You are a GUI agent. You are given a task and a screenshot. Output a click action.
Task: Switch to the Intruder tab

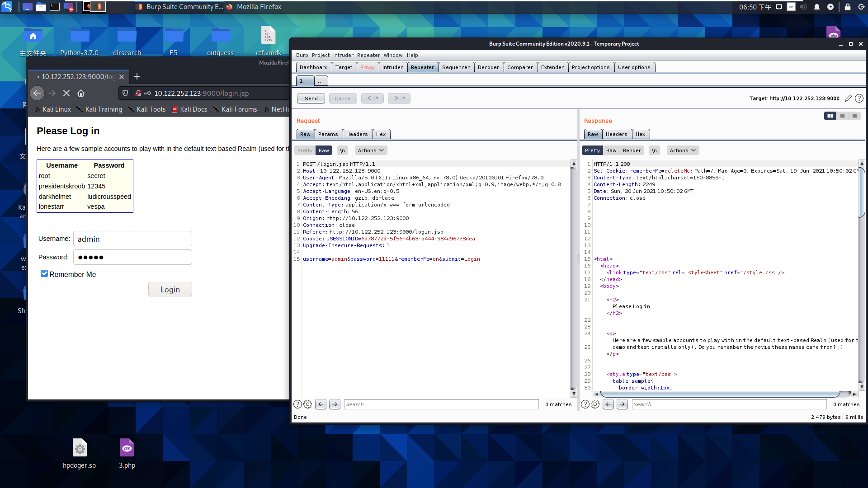(x=392, y=67)
